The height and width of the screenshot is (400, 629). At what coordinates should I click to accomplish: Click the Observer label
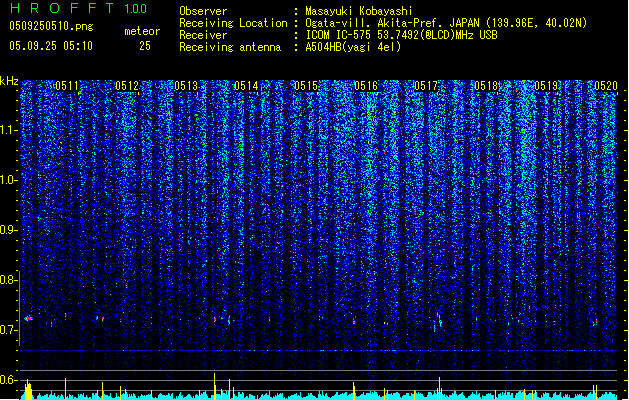[203, 11]
